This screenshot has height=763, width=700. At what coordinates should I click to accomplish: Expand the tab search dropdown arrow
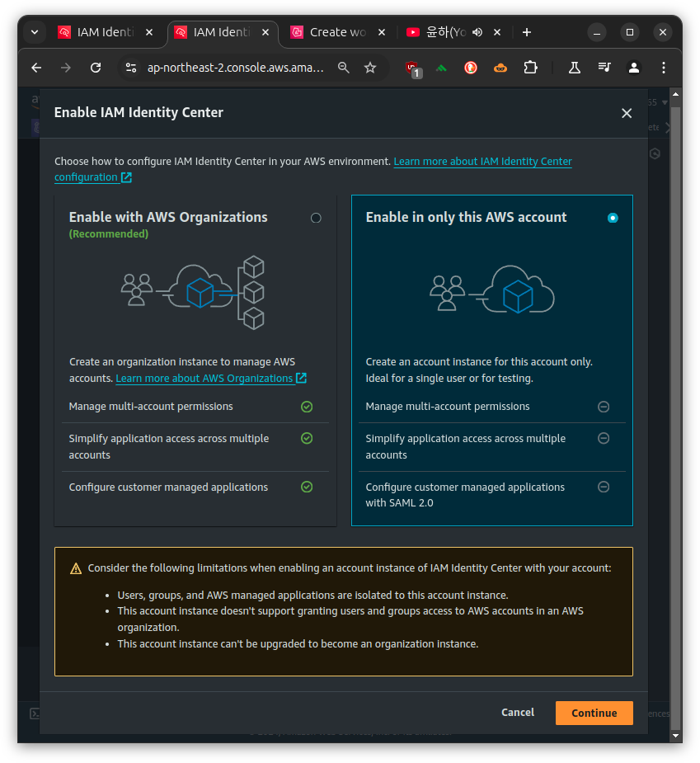pyautogui.click(x=35, y=32)
